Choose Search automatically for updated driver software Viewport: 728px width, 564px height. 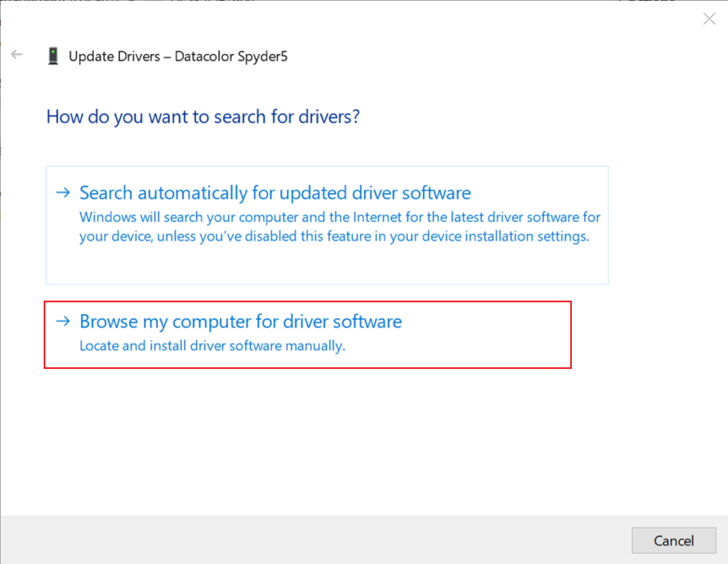(x=327, y=225)
